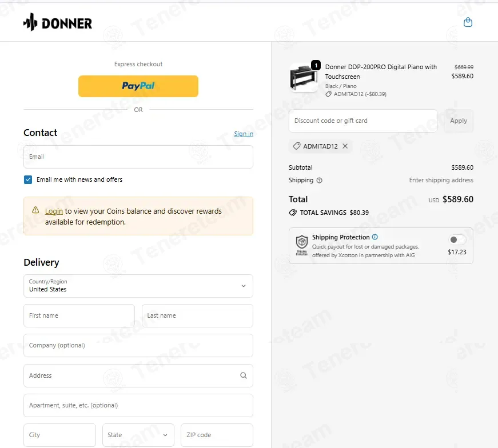Focus the Discount code or gift card field
Viewport: 498px width, 448px height.
point(362,121)
